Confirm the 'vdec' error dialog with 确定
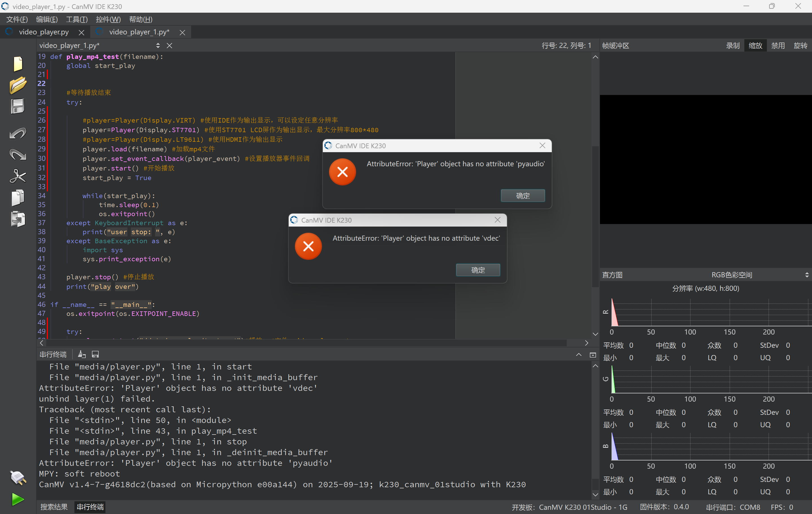The width and height of the screenshot is (812, 514). click(478, 270)
